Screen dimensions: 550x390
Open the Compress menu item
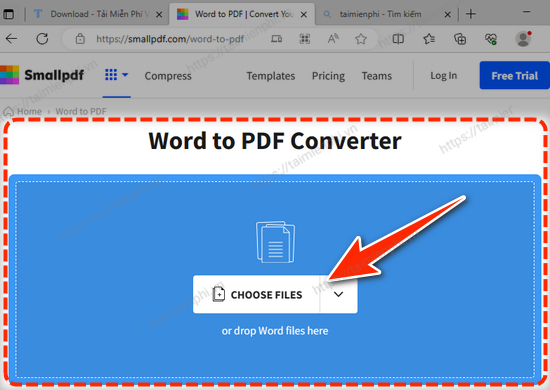(168, 76)
